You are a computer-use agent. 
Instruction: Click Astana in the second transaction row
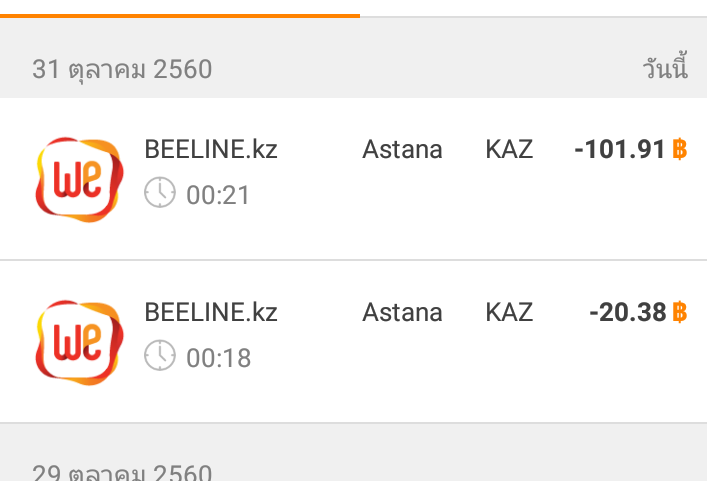pyautogui.click(x=402, y=312)
